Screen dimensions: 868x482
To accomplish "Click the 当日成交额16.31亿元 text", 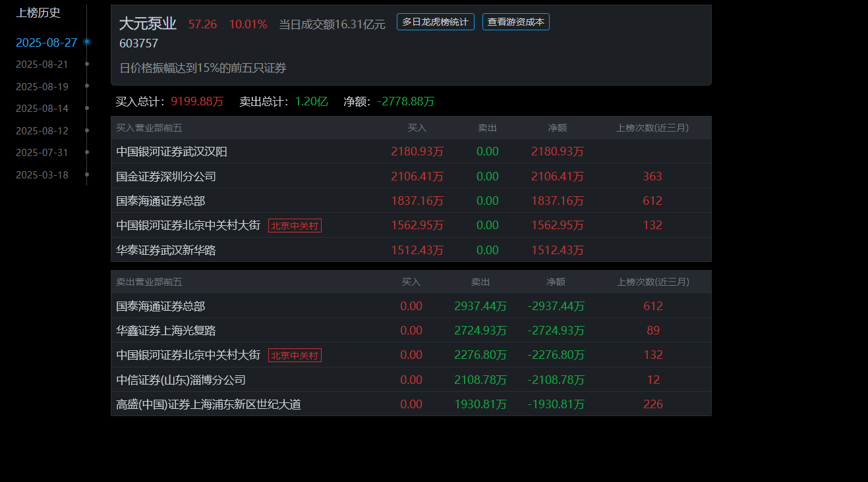I will pos(332,24).
